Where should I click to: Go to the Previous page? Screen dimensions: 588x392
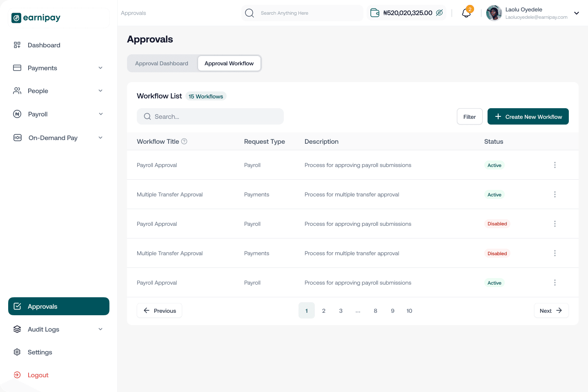(x=159, y=310)
